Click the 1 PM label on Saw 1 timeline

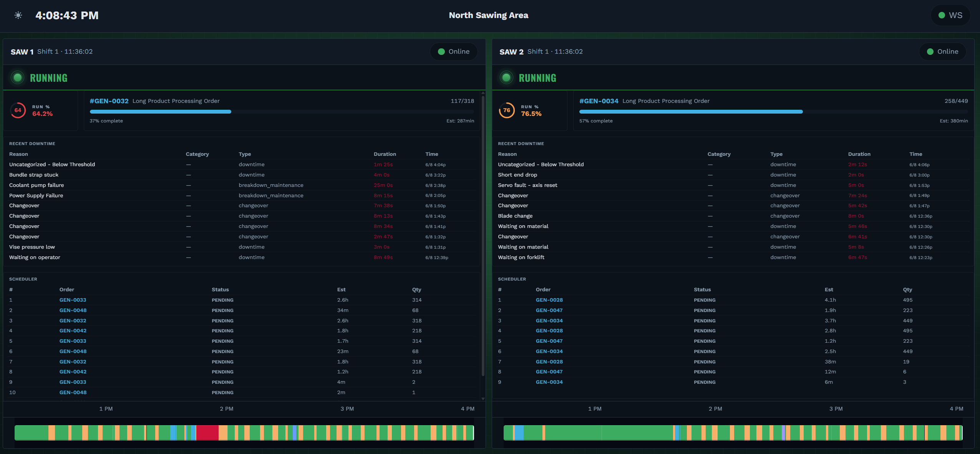(106, 409)
